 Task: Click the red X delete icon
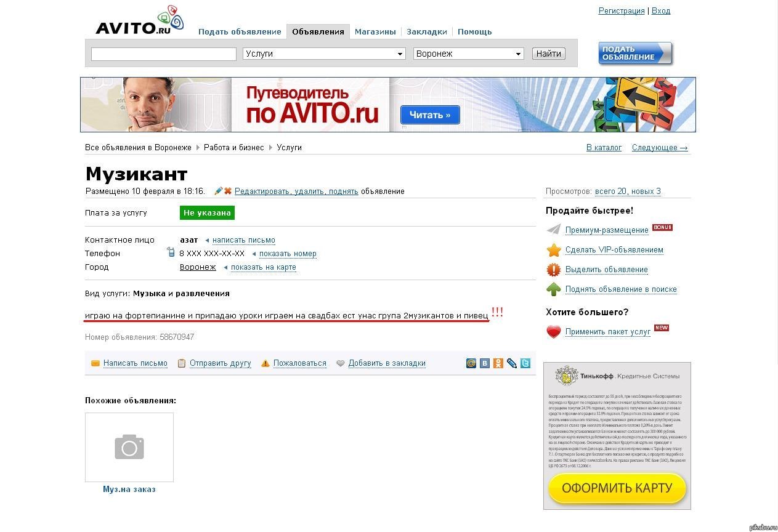227,191
